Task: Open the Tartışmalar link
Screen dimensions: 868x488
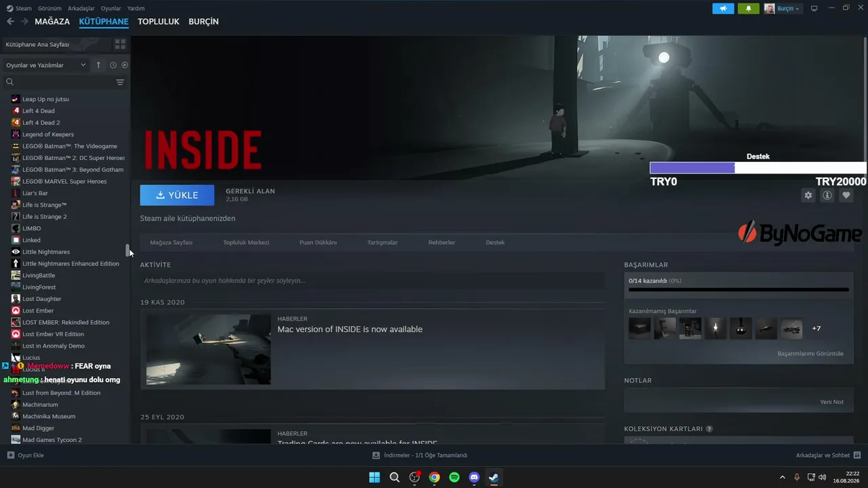Action: 382,243
